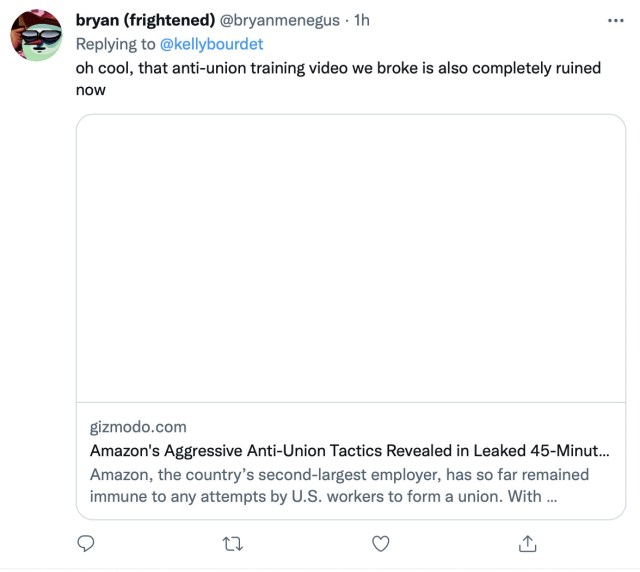Screen dimensions: 640x572
Task: Click the reply speech bubble icon
Action: [x=86, y=543]
